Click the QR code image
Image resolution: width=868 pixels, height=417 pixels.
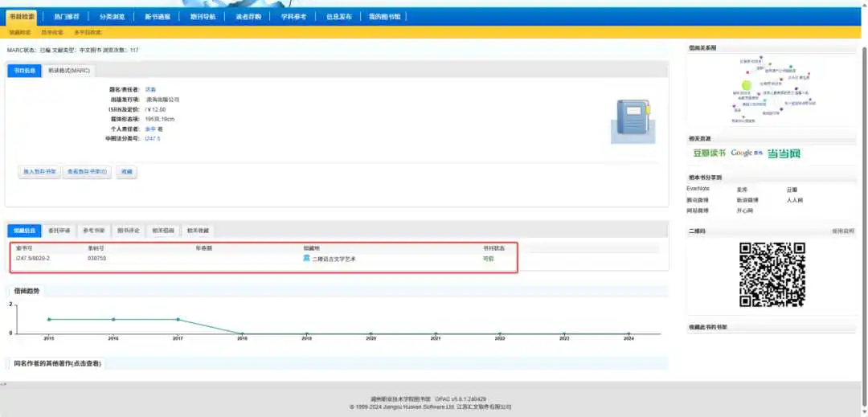tap(772, 275)
